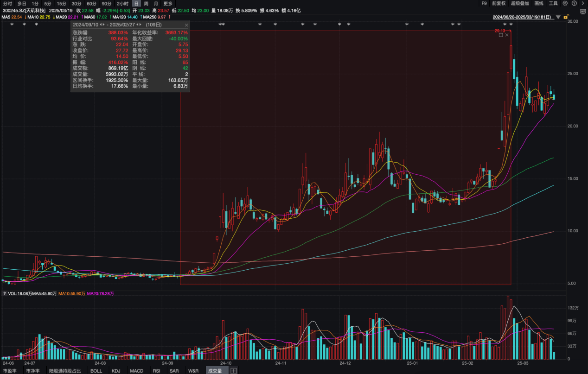
Task: Click the help question mark icon at top right
Action: (x=574, y=3)
